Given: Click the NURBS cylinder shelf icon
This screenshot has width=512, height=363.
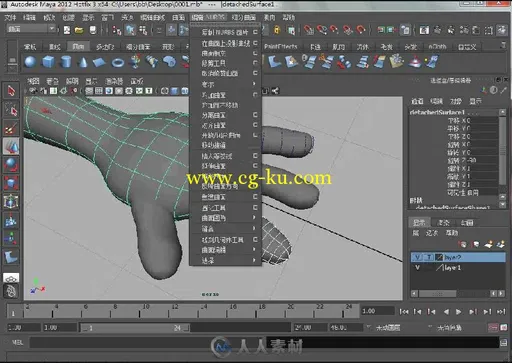Looking at the screenshot, I should point(66,62).
